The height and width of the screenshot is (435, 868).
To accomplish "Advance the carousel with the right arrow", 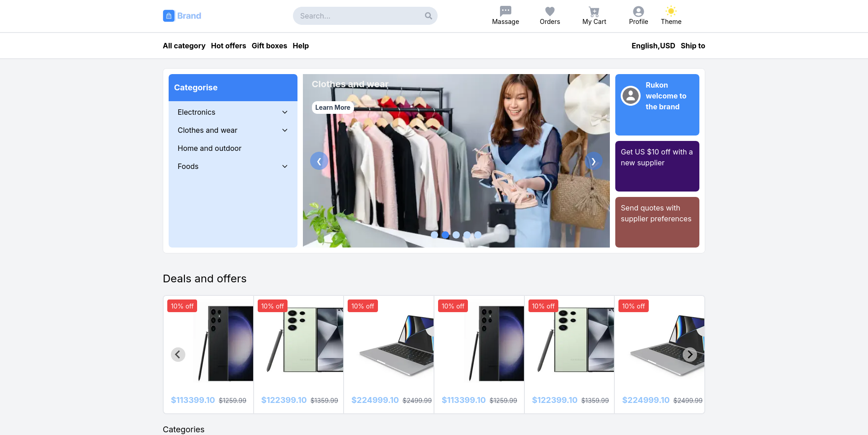I will coord(593,161).
